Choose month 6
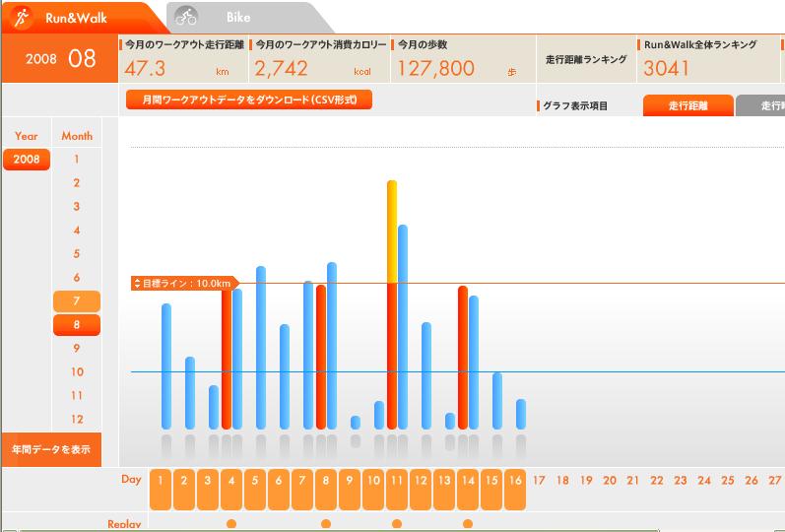 click(x=77, y=278)
